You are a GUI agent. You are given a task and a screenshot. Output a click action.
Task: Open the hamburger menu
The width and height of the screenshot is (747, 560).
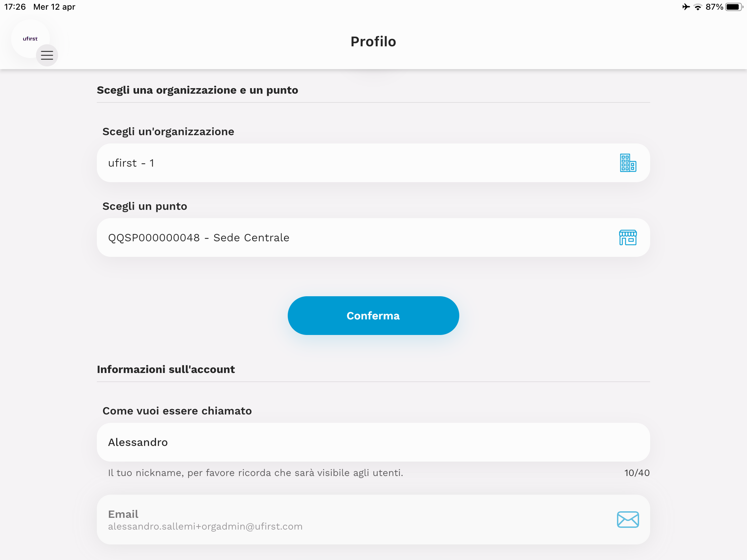(x=47, y=55)
